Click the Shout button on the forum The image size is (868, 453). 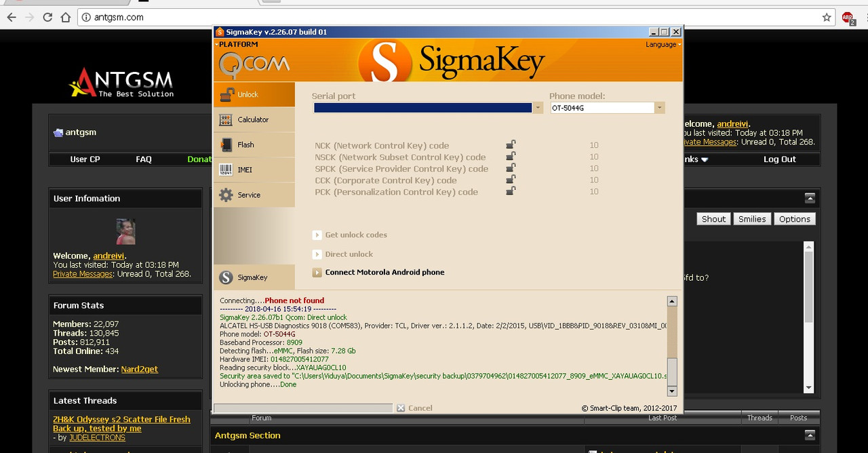click(713, 219)
